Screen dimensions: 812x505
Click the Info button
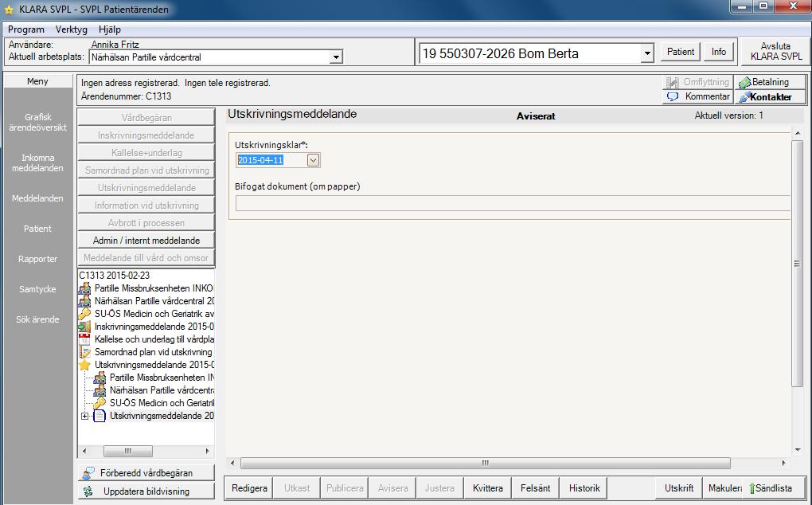pyautogui.click(x=719, y=52)
